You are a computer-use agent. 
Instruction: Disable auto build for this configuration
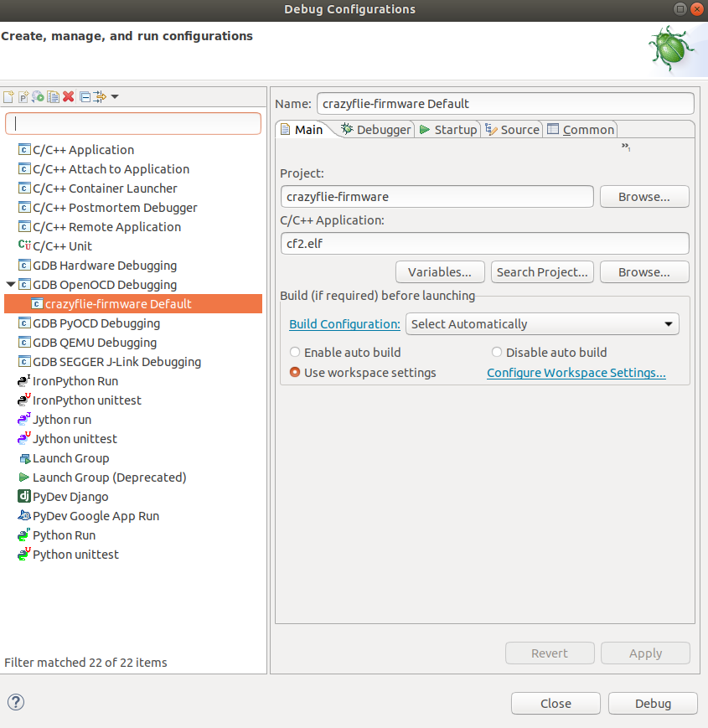[x=496, y=352]
